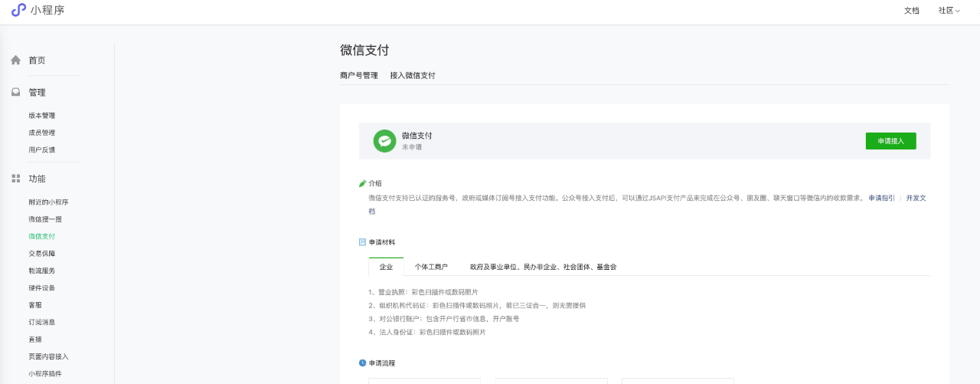Open 文档 in the top bar
The width and height of the screenshot is (980, 384).
[912, 11]
